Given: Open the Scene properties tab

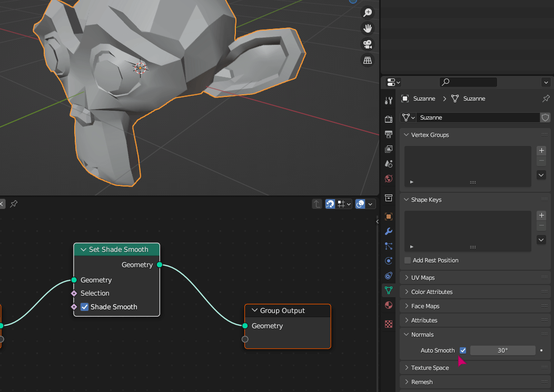Looking at the screenshot, I should tap(389, 164).
